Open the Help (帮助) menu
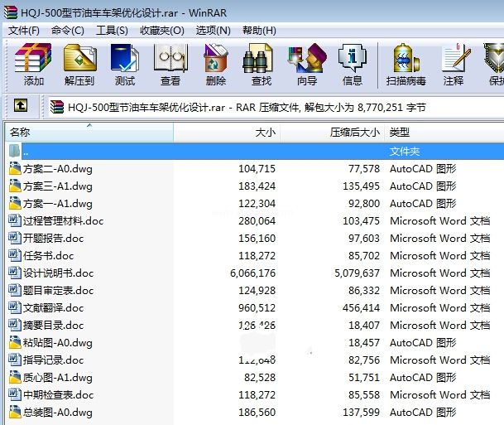This screenshot has width=504, height=425. [x=259, y=31]
